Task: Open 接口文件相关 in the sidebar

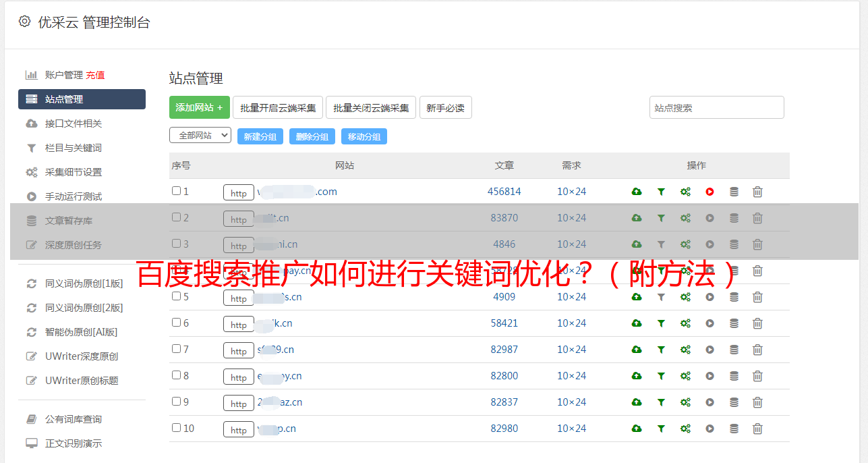Action: point(74,124)
